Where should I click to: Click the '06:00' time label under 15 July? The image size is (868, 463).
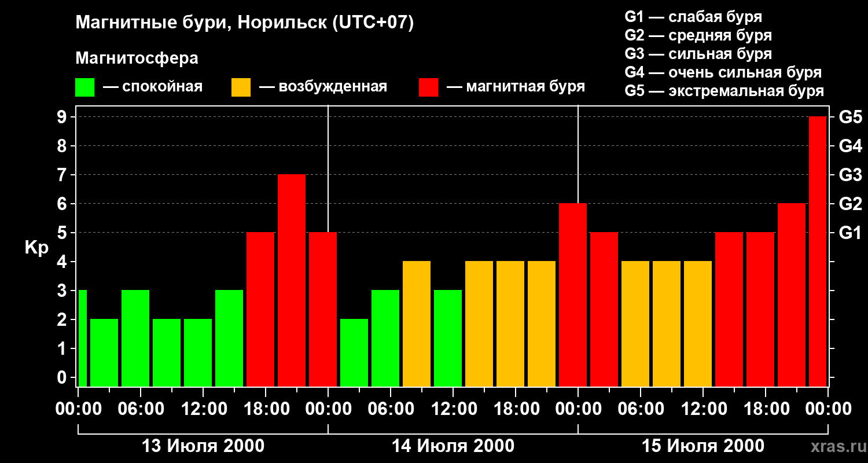(x=640, y=409)
